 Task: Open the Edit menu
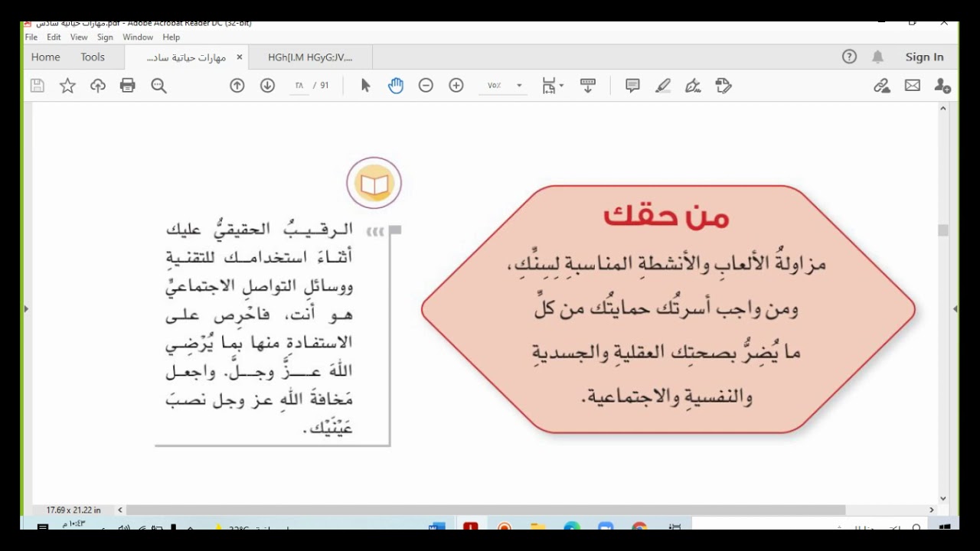coord(54,37)
